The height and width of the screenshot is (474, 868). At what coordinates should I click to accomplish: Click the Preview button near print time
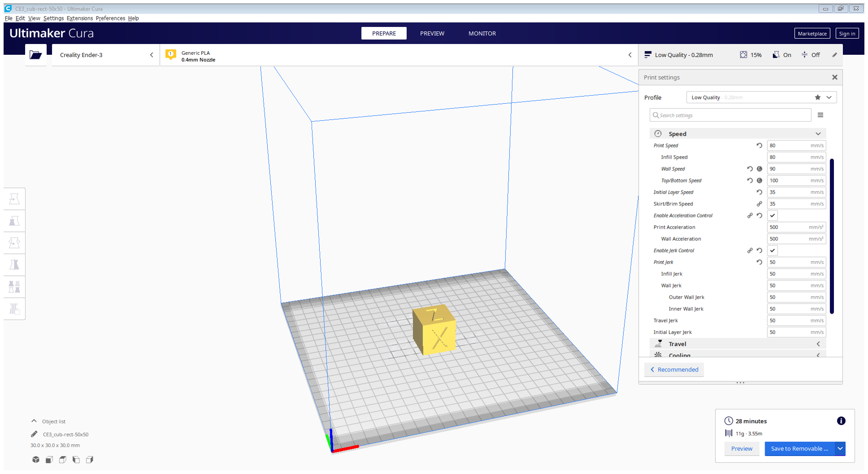pos(742,449)
